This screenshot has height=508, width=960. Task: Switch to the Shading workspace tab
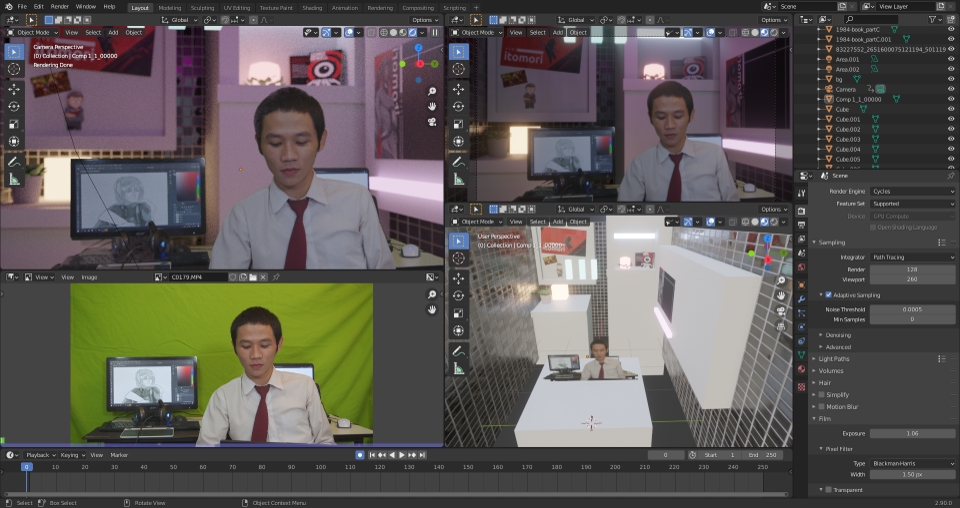[312, 7]
